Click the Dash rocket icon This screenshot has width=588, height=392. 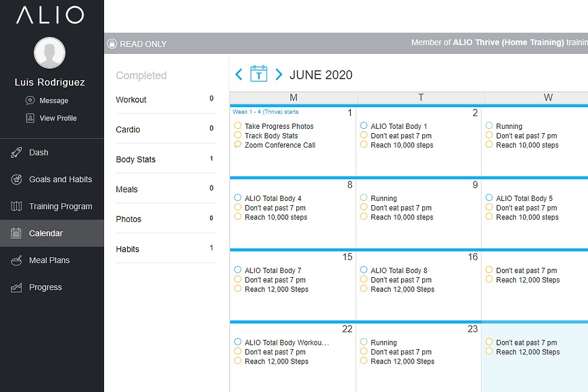(16, 152)
